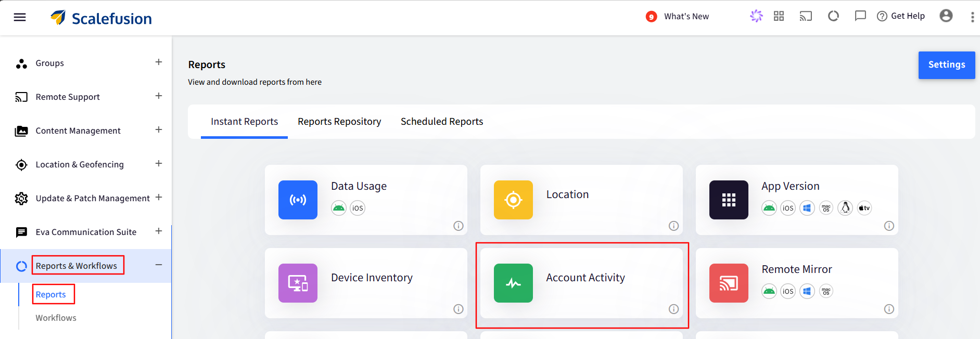Show info for App Version card
The image size is (980, 339).
click(x=889, y=226)
